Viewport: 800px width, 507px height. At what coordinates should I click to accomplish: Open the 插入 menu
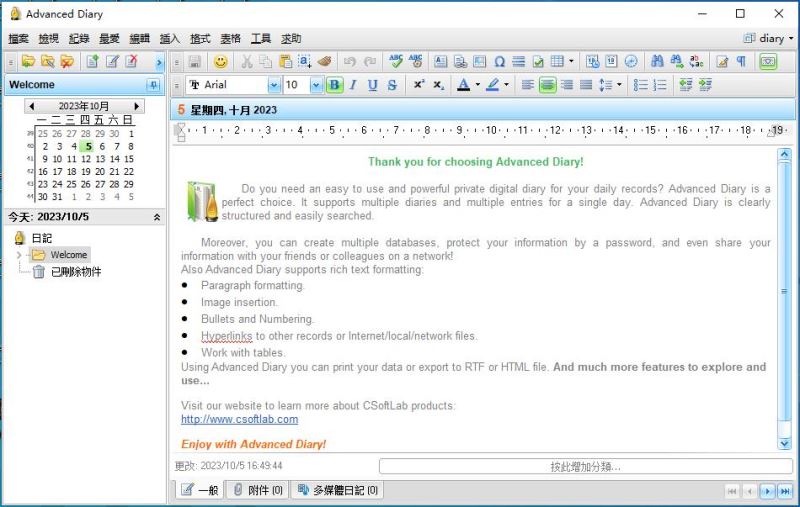170,39
